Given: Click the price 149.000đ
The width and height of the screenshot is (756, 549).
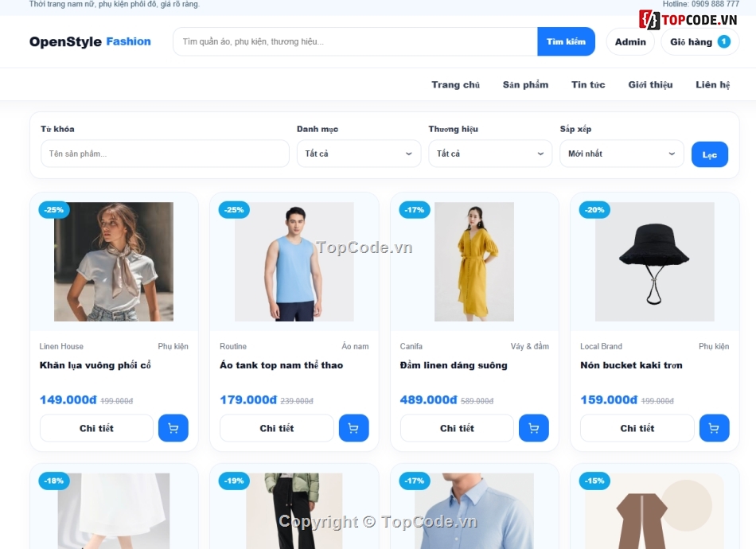Looking at the screenshot, I should [x=68, y=400].
